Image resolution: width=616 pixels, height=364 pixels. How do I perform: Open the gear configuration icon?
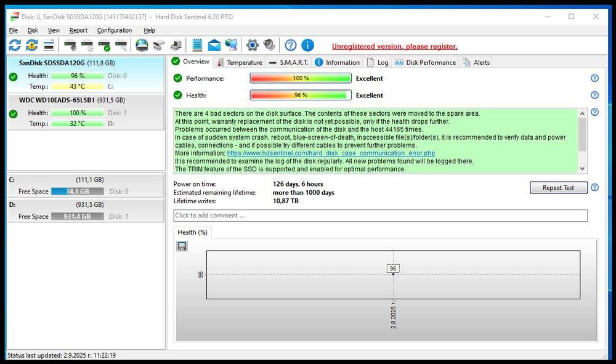252,46
